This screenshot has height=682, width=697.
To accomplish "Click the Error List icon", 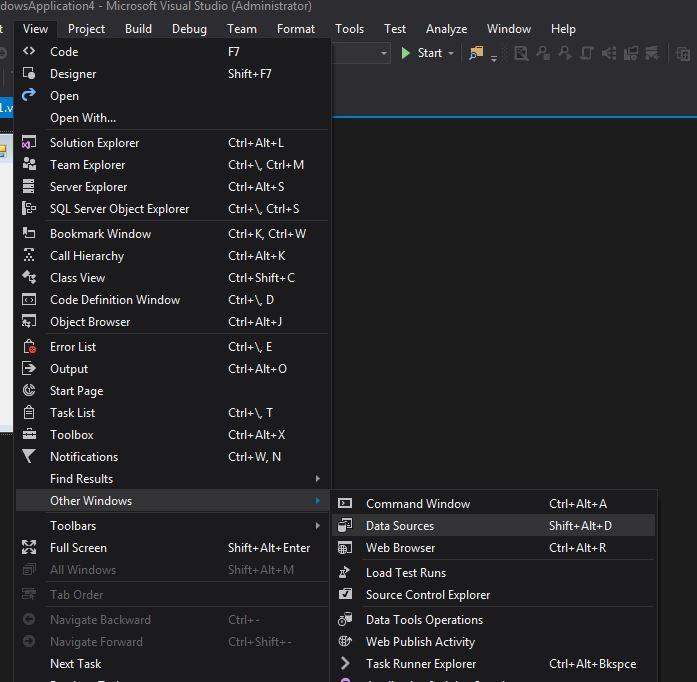I will (29, 346).
